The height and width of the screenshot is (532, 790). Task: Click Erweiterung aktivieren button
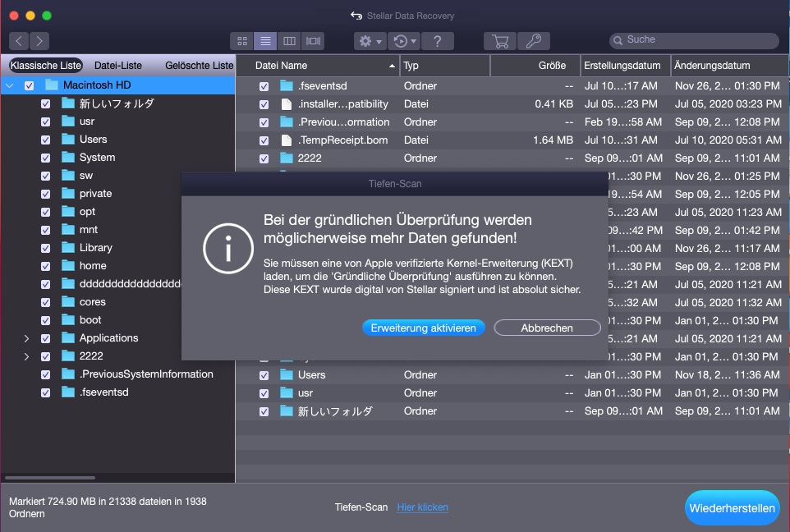click(x=423, y=328)
